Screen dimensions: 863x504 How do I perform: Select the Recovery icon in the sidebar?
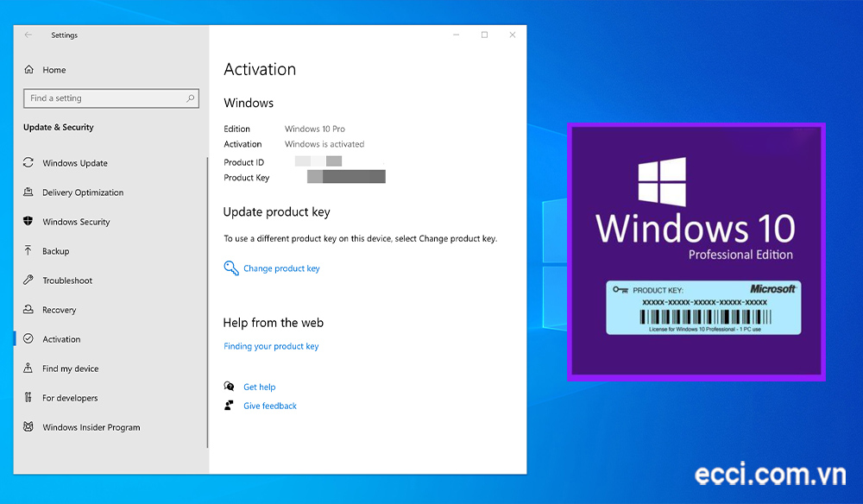pos(28,310)
